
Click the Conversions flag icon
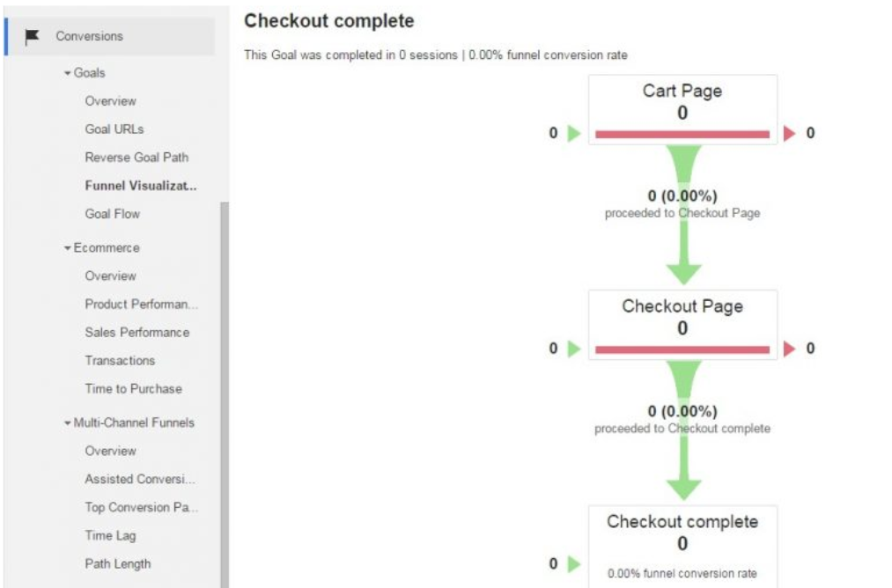coord(33,36)
